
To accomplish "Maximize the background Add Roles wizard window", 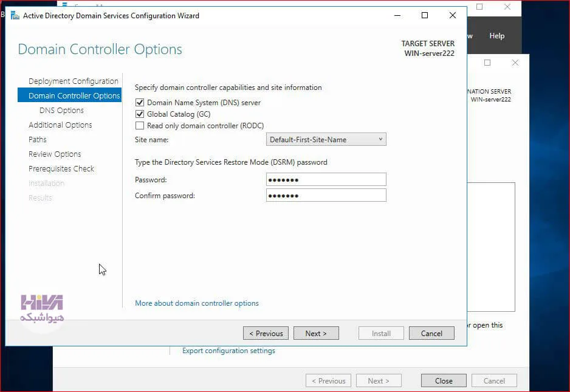I will [487, 63].
